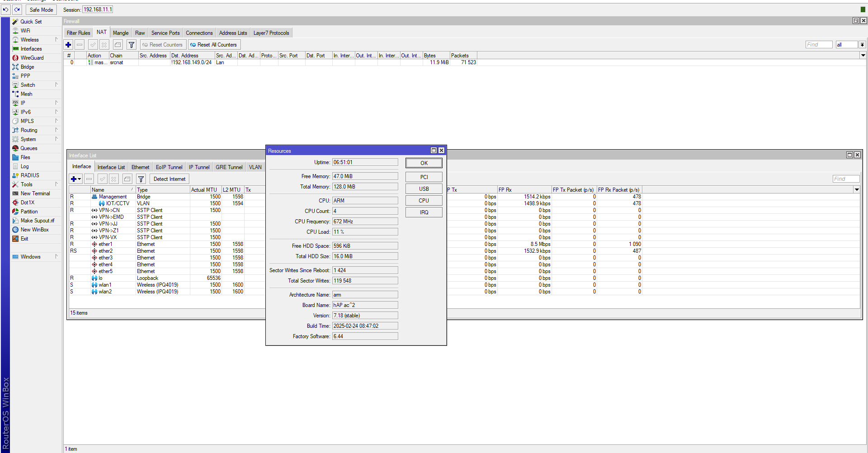This screenshot has width=868, height=453.
Task: Expand the MPLS submenu
Action: 27,121
